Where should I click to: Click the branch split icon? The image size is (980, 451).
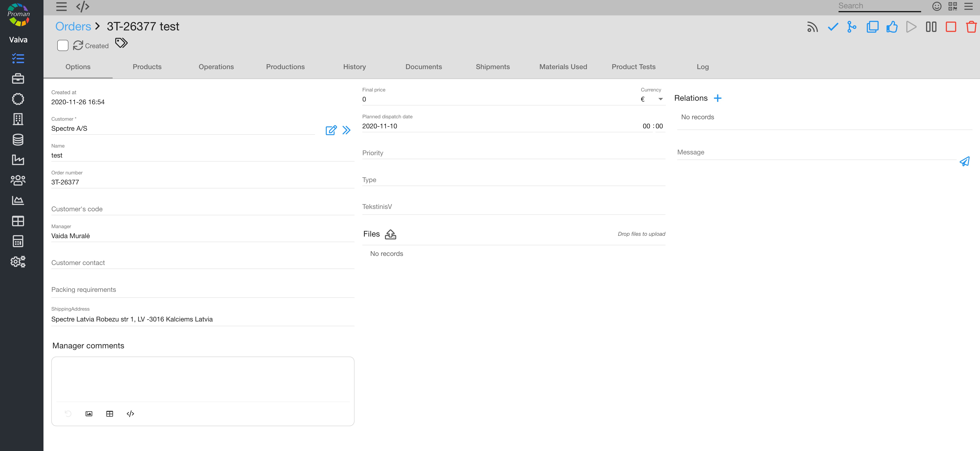click(852, 27)
